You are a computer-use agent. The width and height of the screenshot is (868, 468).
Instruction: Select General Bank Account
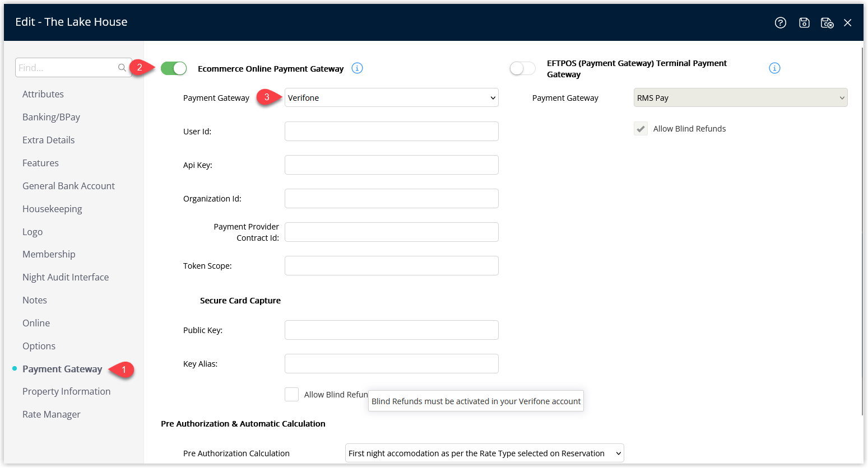(x=68, y=186)
